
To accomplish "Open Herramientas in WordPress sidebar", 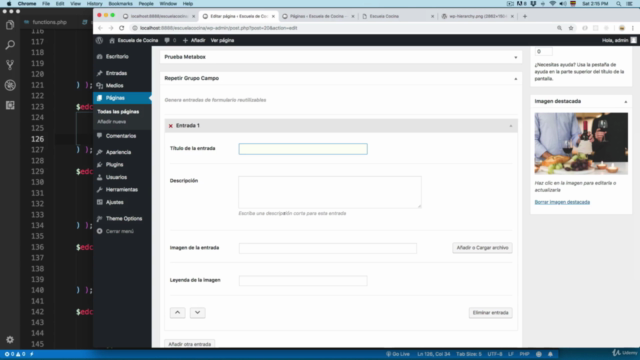I will [x=122, y=189].
